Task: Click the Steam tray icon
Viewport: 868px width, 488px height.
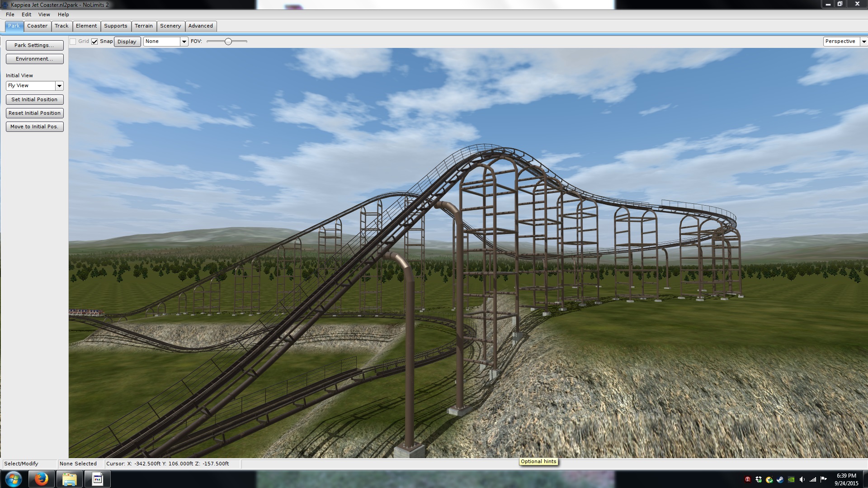Action: pyautogui.click(x=780, y=479)
